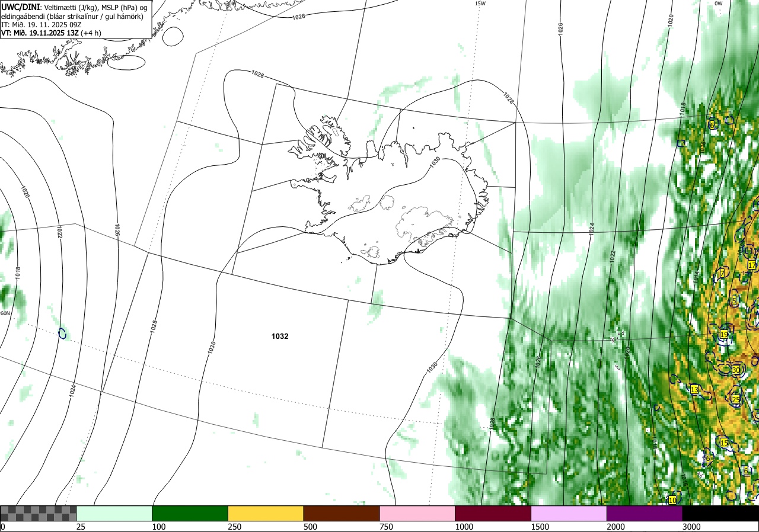Click the checkered gray 0–25 legend swatch
759x532 pixels.
point(39,513)
